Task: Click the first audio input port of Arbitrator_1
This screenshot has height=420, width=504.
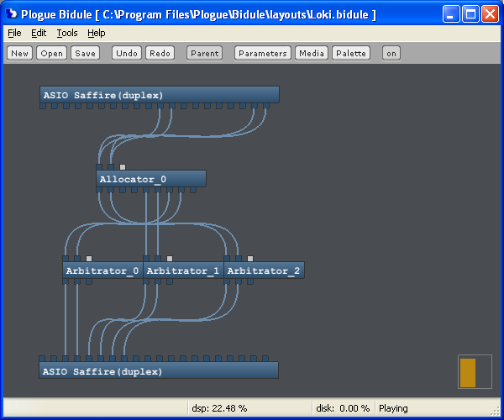Action: click(x=146, y=259)
